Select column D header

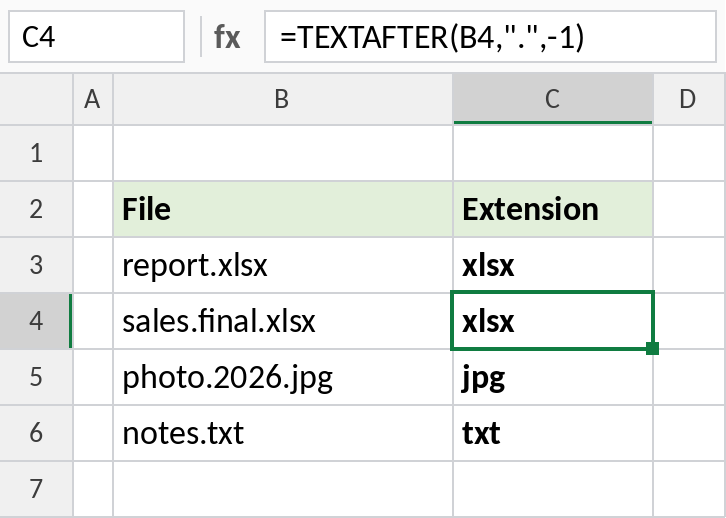(689, 99)
